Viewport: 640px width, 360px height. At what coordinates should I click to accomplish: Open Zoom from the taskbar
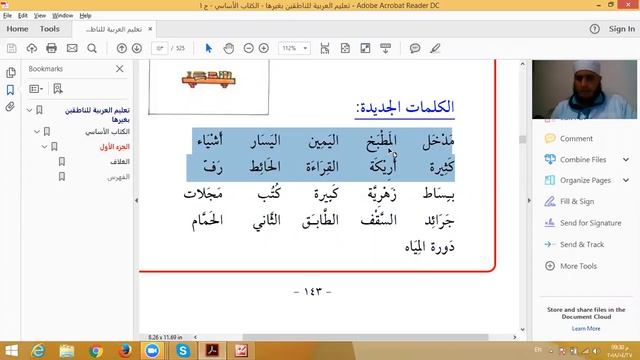point(152,351)
